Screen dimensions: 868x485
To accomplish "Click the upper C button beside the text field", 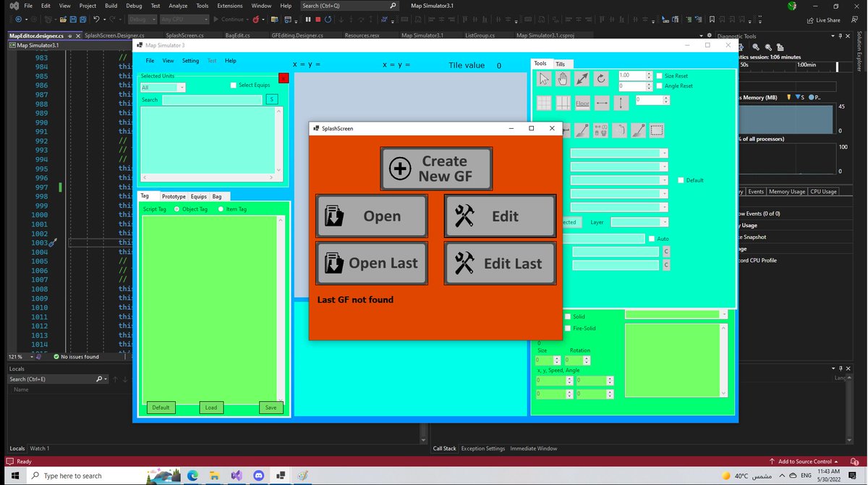I will (x=666, y=252).
